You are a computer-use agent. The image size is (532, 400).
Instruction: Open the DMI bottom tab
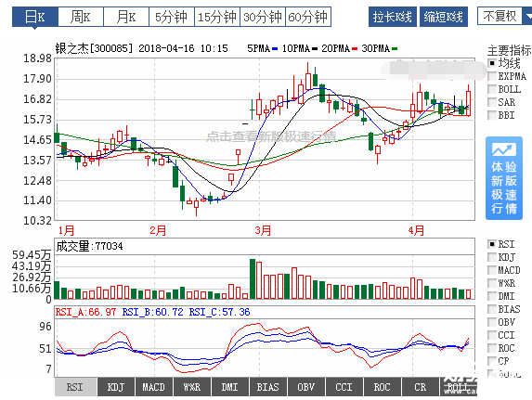(230, 387)
